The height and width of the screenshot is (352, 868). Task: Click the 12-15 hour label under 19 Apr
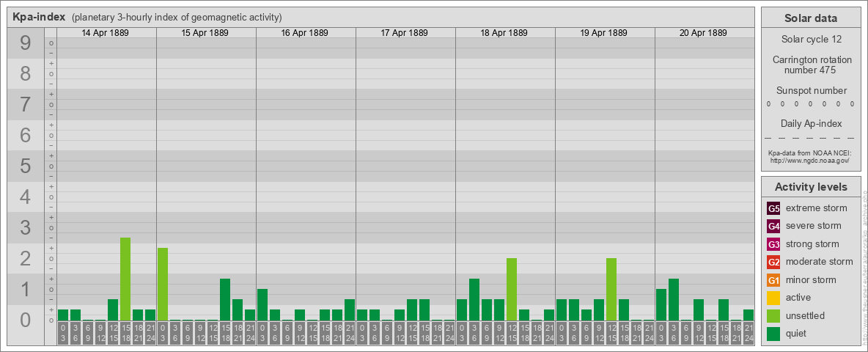[x=611, y=333]
